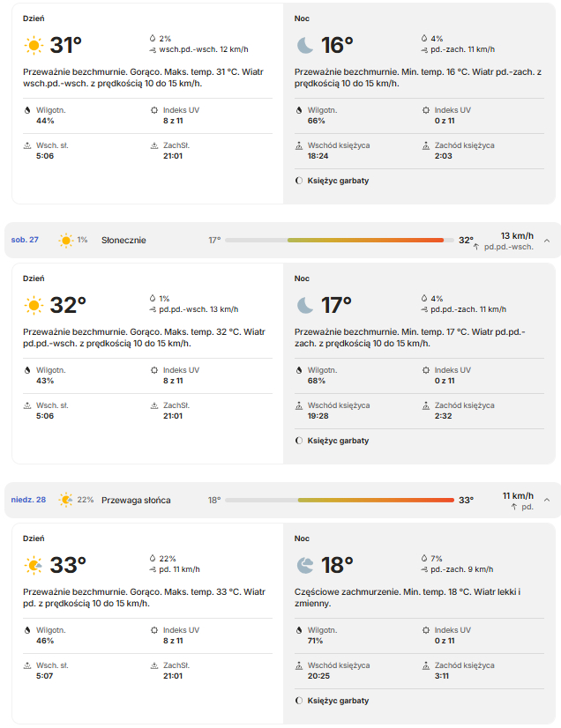Click the sun icon in sob. 27 header
This screenshot has width=561, height=728.
tap(66, 240)
